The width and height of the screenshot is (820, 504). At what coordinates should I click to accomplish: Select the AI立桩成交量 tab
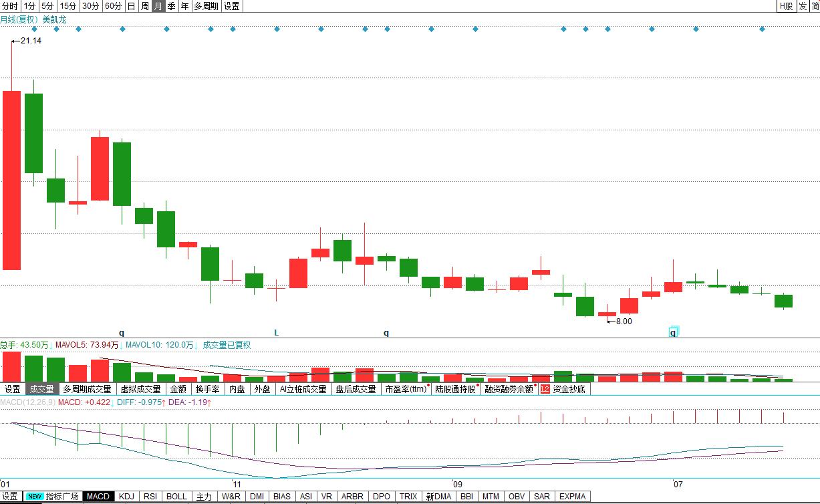303,389
